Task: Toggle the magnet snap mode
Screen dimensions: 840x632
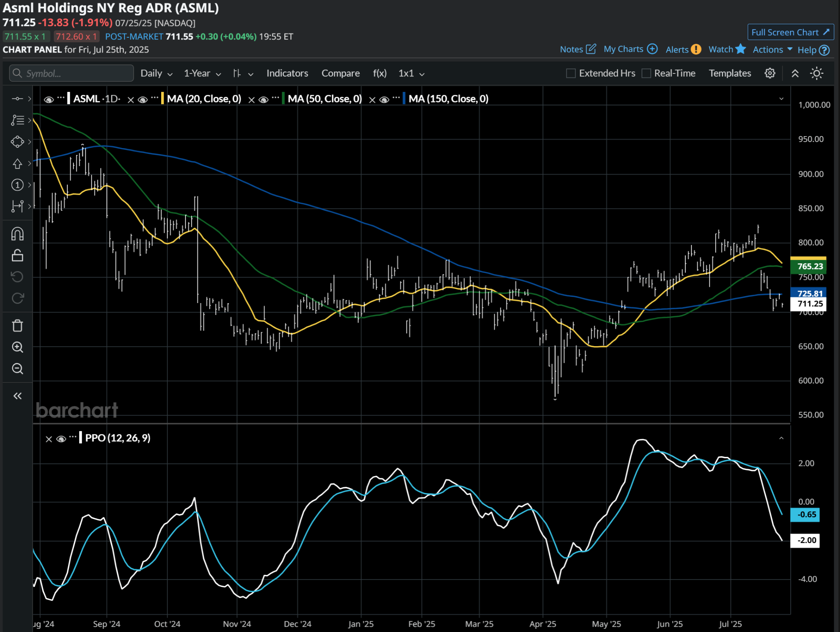Action: tap(17, 234)
